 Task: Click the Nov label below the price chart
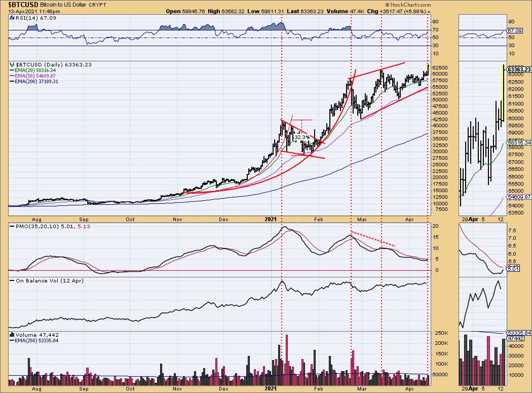(177, 220)
